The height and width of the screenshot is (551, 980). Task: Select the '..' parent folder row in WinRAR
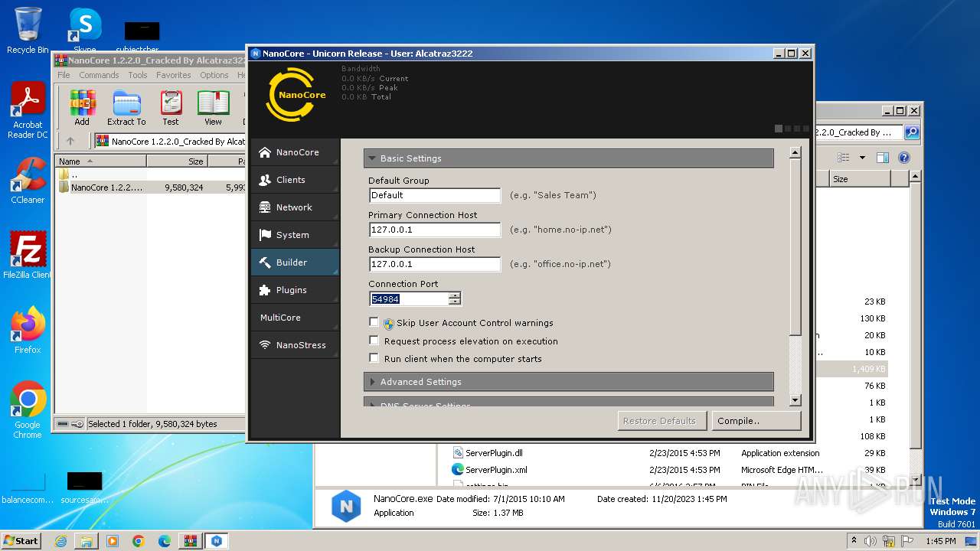click(150, 174)
